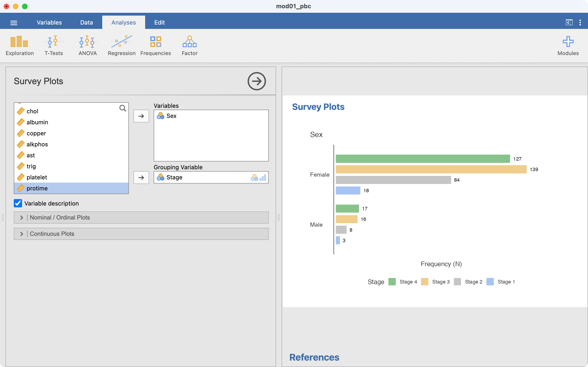Open the Frequencies analyses menu
Image resolution: width=588 pixels, height=367 pixels.
pyautogui.click(x=155, y=46)
